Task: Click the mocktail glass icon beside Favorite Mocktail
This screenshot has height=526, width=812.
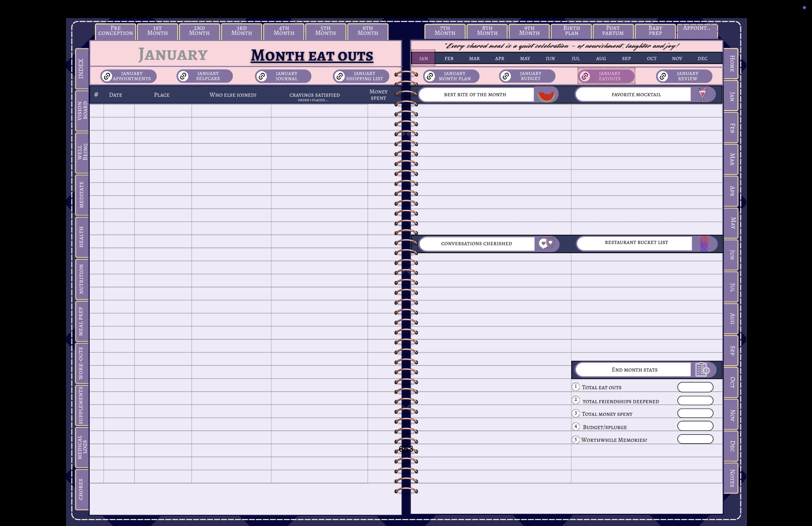Action: click(702, 95)
